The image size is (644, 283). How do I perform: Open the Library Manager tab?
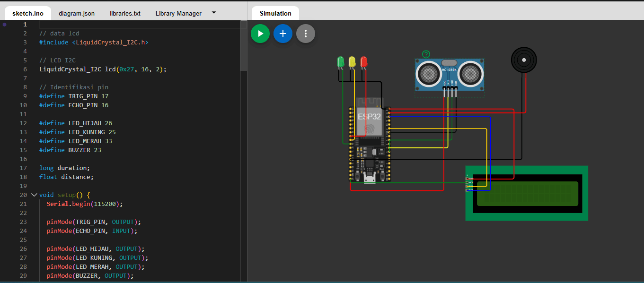click(178, 13)
